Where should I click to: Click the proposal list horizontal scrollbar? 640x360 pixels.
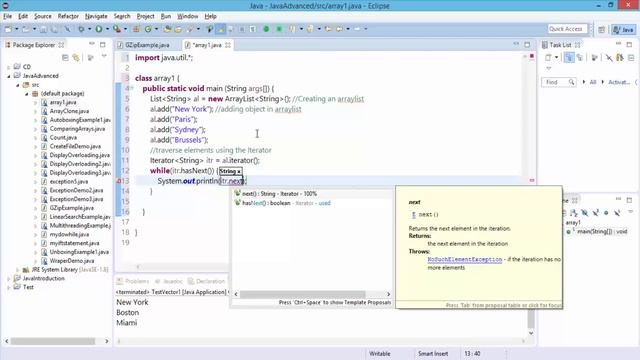click(302, 294)
